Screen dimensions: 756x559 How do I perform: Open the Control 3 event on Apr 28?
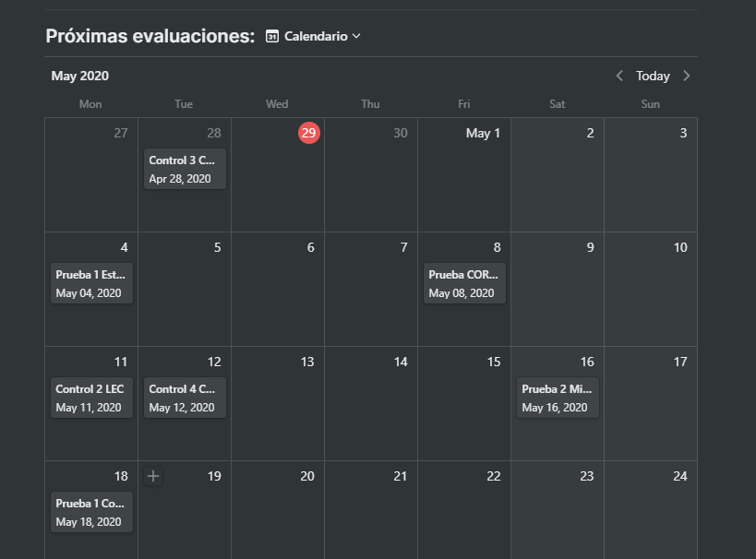[x=185, y=169]
